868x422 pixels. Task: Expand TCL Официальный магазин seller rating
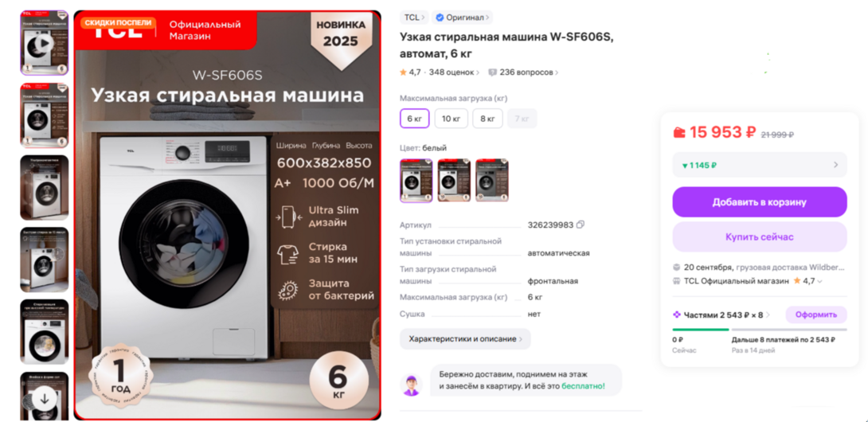(x=820, y=281)
